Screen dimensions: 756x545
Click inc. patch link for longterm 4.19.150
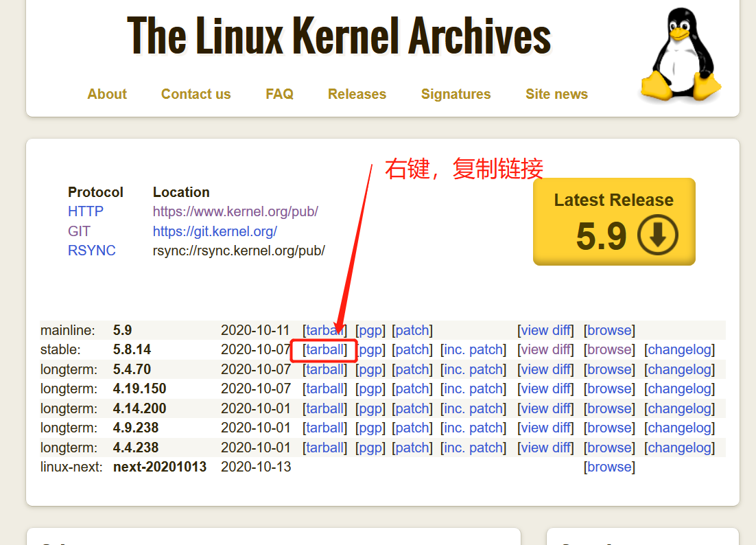[473, 389]
